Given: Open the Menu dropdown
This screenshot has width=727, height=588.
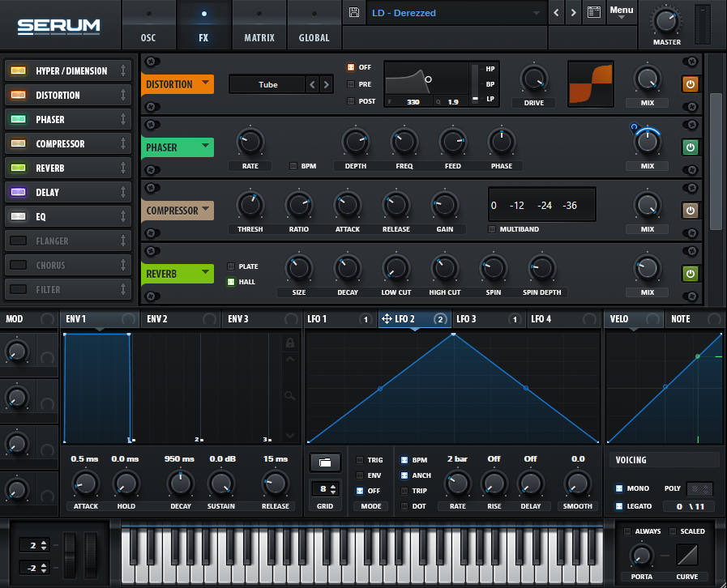Looking at the screenshot, I should point(622,12).
